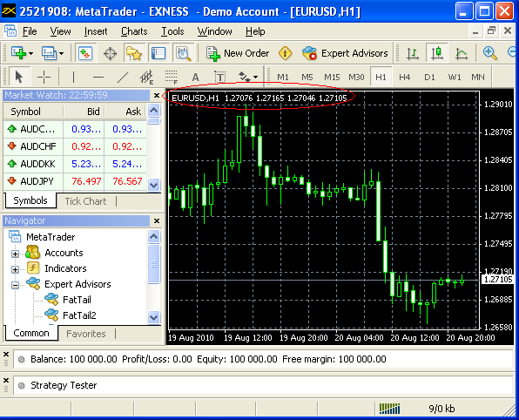Screen dimensions: 519x420
Task: Open the Profiles dropdown arrow
Action: point(62,53)
